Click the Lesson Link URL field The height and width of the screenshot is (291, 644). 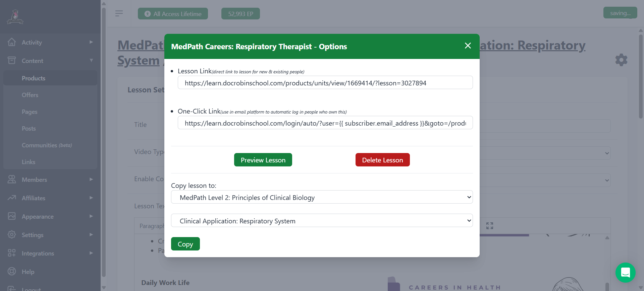325,83
